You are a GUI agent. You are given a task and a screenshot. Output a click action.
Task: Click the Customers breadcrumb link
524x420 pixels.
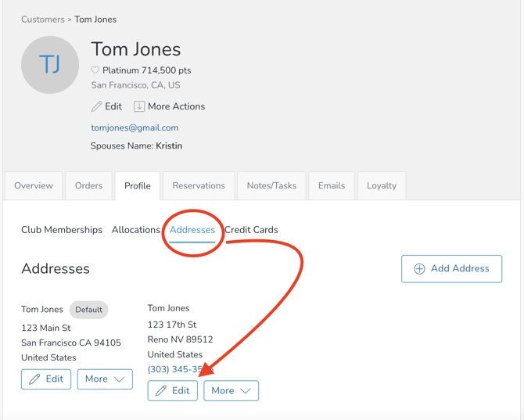tap(43, 20)
